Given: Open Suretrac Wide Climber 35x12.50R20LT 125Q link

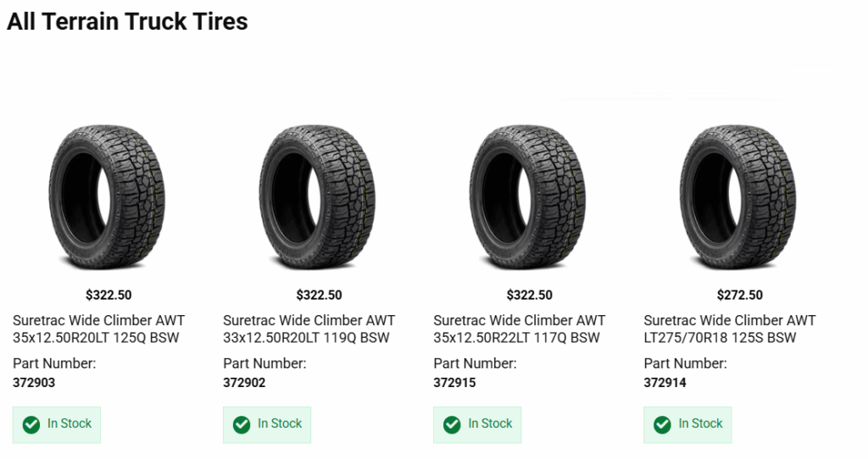Looking at the screenshot, I should click(x=98, y=329).
